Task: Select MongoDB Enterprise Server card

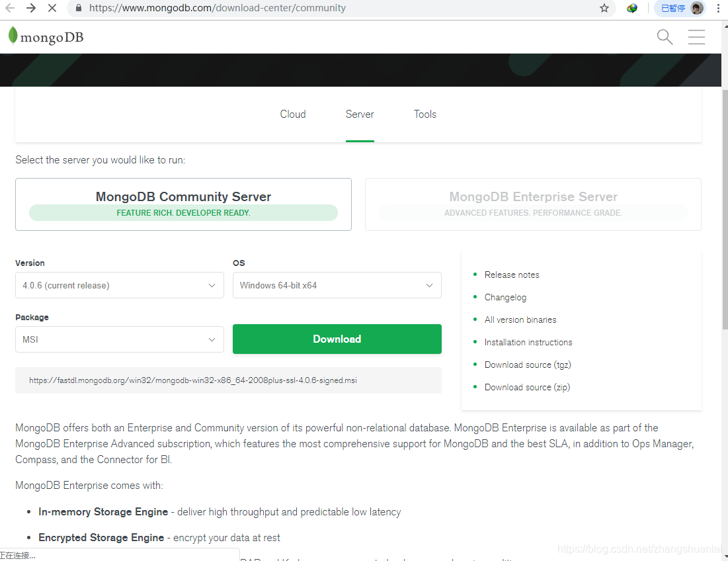Action: 533,204
